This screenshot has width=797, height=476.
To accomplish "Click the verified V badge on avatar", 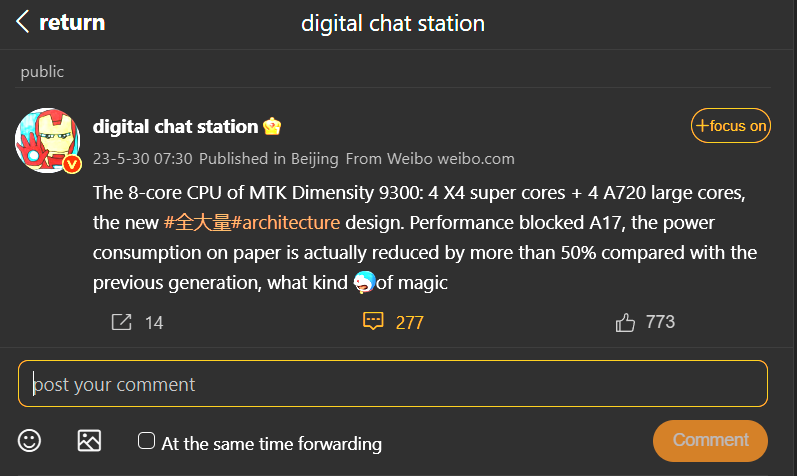I will [x=72, y=163].
